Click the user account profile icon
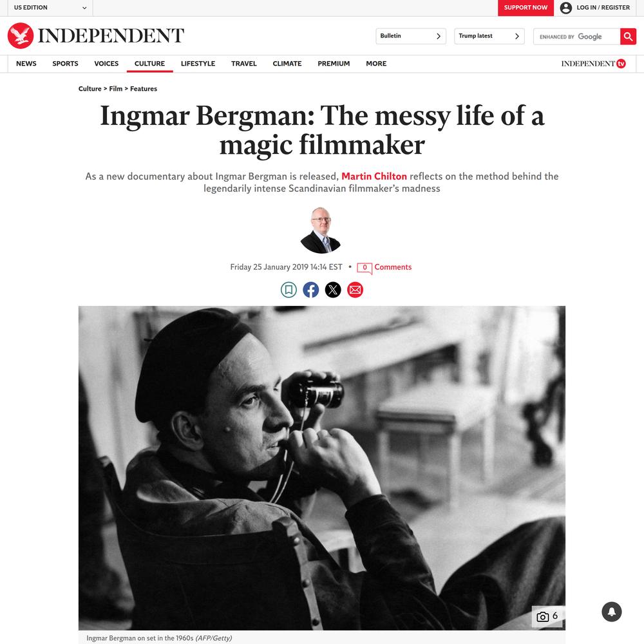644x644 pixels. pos(565,8)
